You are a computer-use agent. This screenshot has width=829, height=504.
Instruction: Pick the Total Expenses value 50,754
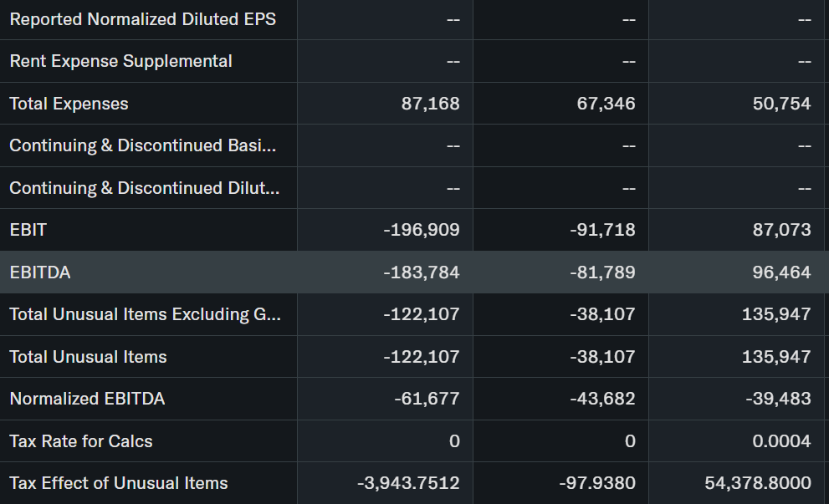click(x=781, y=104)
